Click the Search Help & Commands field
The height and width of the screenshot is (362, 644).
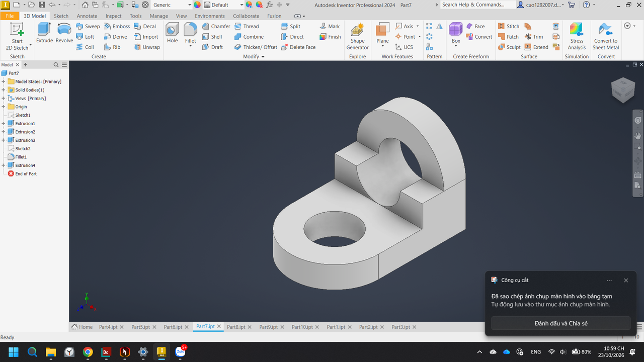pyautogui.click(x=477, y=5)
